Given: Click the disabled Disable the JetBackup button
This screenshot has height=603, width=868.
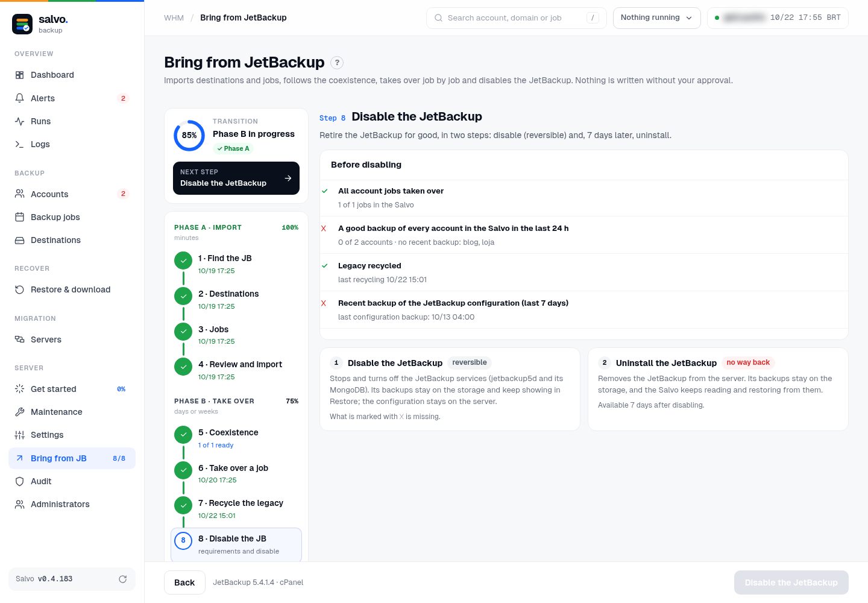Looking at the screenshot, I should tap(791, 582).
